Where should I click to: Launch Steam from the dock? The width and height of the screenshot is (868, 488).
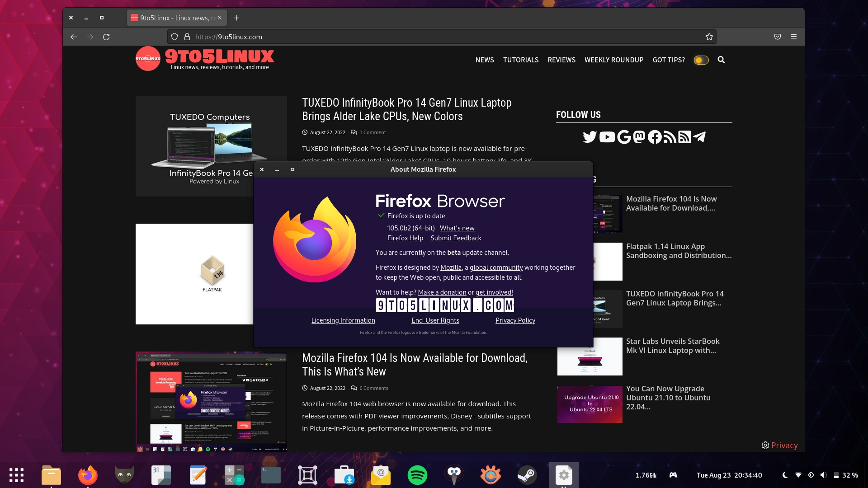527,475
